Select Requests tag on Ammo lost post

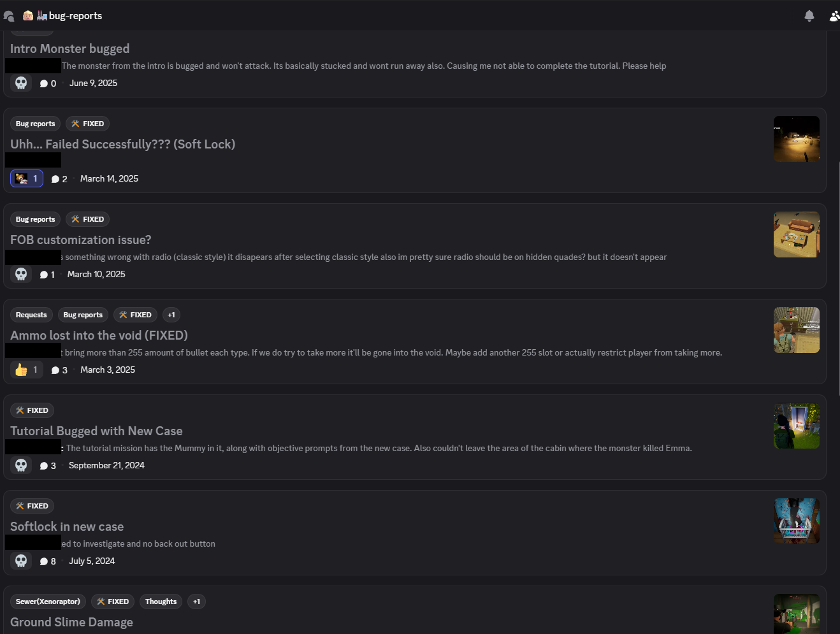point(31,315)
